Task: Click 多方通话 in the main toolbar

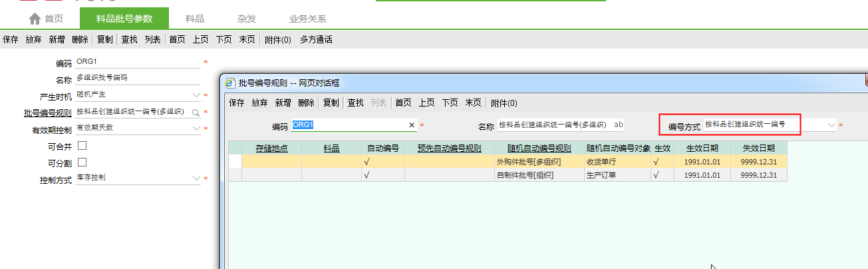Action: pyautogui.click(x=316, y=40)
